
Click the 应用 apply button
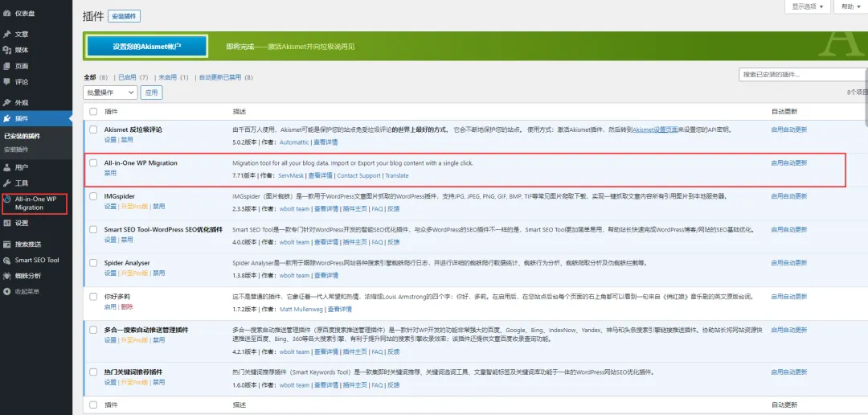click(152, 92)
